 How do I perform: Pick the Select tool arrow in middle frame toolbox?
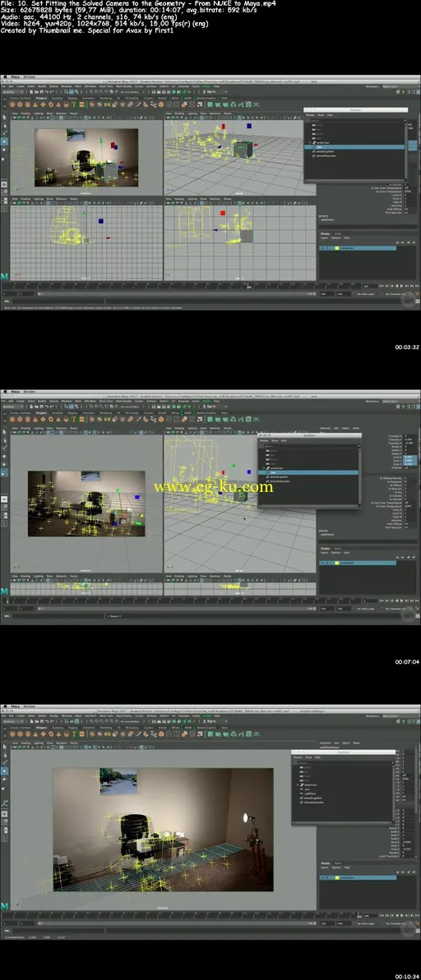click(x=4, y=431)
